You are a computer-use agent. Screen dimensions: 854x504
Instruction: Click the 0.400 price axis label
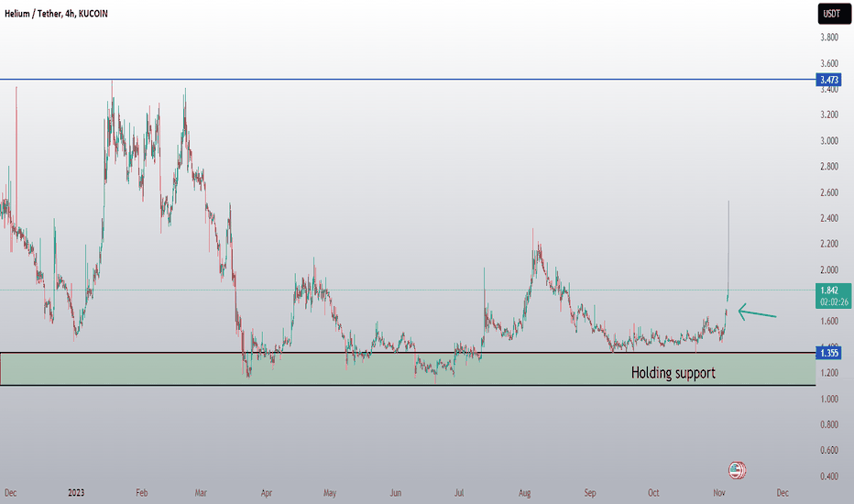tap(829, 477)
